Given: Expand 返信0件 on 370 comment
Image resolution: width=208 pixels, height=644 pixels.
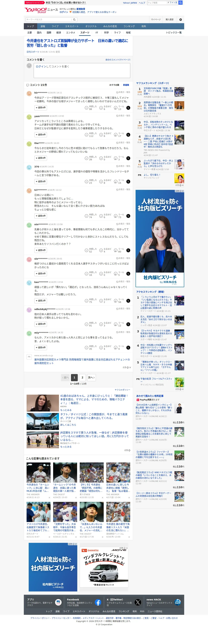Looking at the screenshot, I should (40, 181).
